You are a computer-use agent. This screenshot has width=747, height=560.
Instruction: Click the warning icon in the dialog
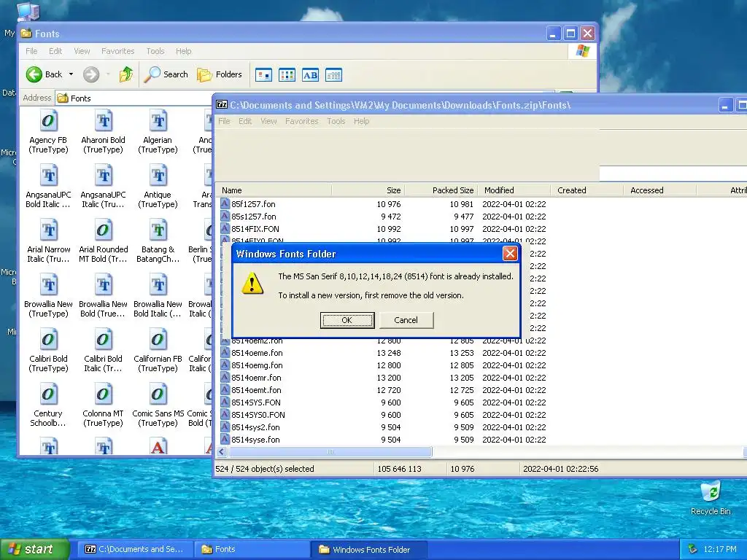pyautogui.click(x=252, y=284)
